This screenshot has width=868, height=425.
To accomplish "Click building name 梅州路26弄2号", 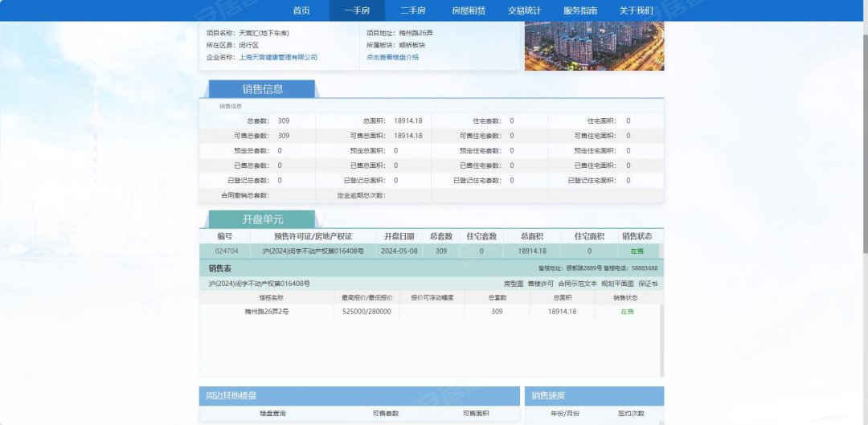I will click(266, 311).
